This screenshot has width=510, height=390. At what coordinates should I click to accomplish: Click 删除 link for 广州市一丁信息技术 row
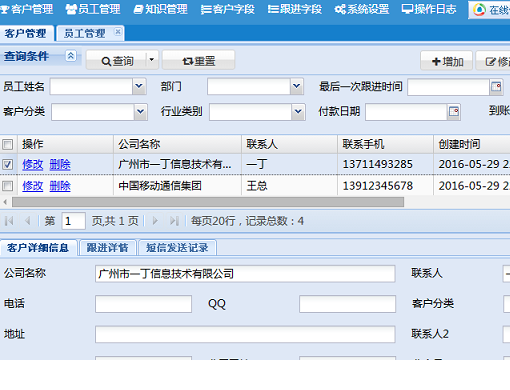[x=60, y=165]
